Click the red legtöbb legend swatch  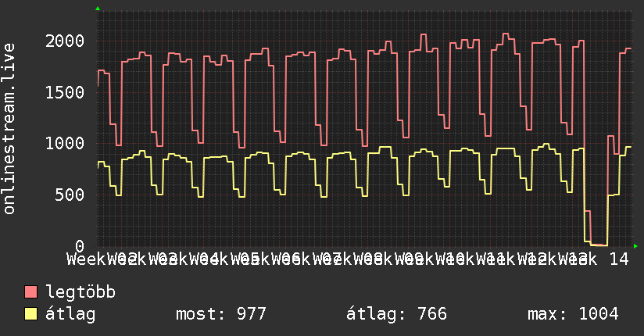click(30, 292)
